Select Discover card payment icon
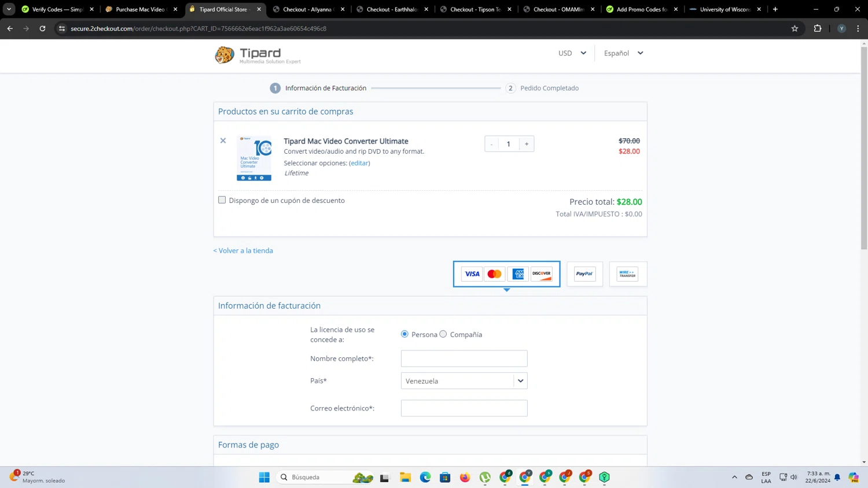Viewport: 868px width, 488px height. (x=542, y=274)
